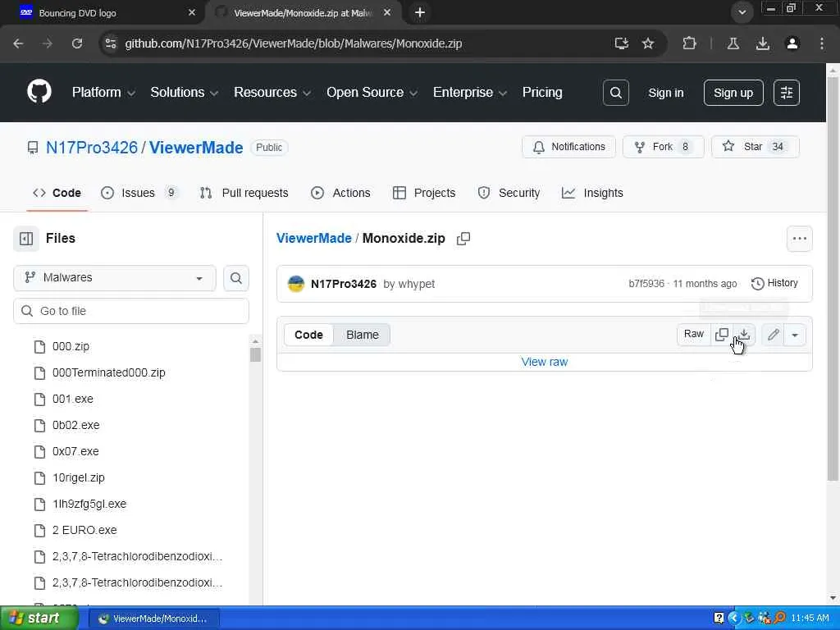The width and height of the screenshot is (840, 630).
Task: Click the browser Back arrow
Action: pyautogui.click(x=18, y=43)
